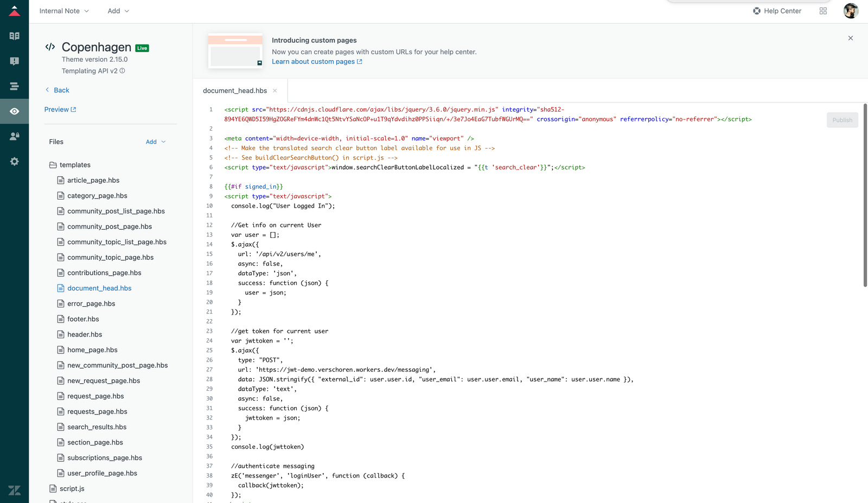Open the Zendesk products grid icon
The height and width of the screenshot is (503, 868).
pos(823,11)
